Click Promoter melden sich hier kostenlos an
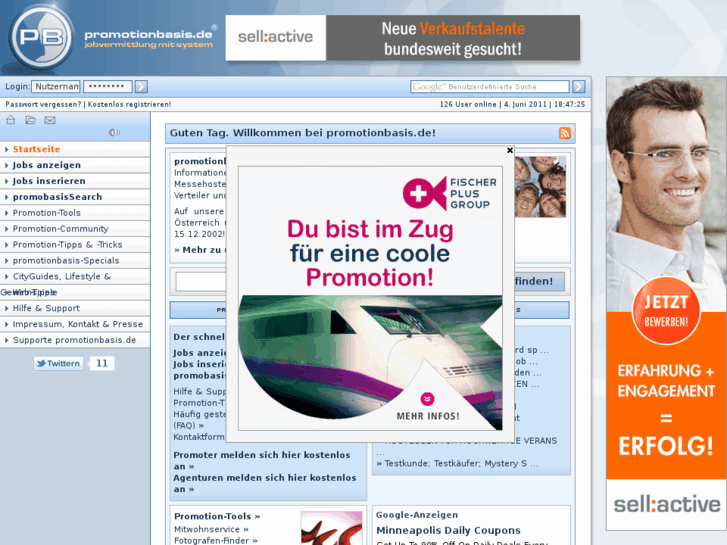The width and height of the screenshot is (727, 545). click(x=262, y=461)
